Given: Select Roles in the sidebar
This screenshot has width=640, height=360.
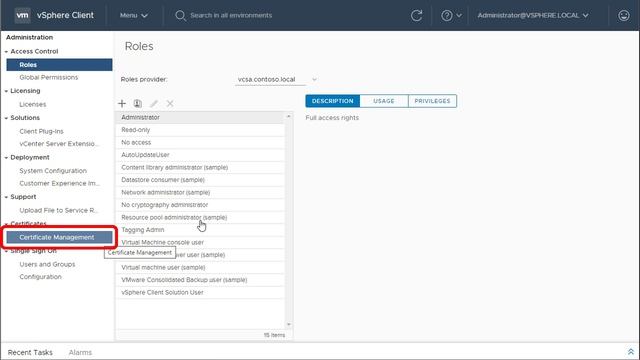Looking at the screenshot, I should point(59,64).
